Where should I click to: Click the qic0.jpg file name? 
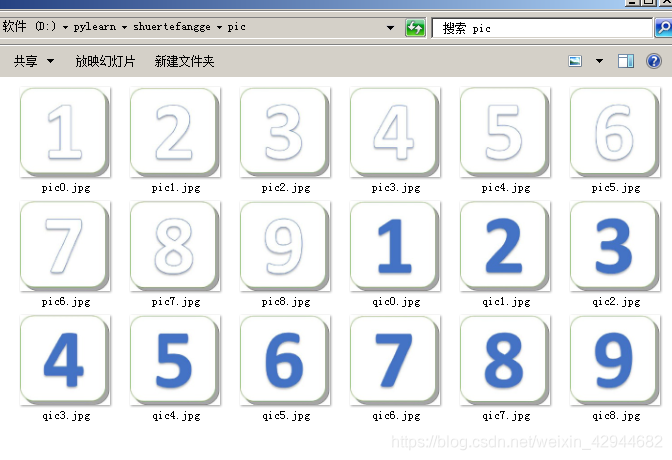click(396, 302)
